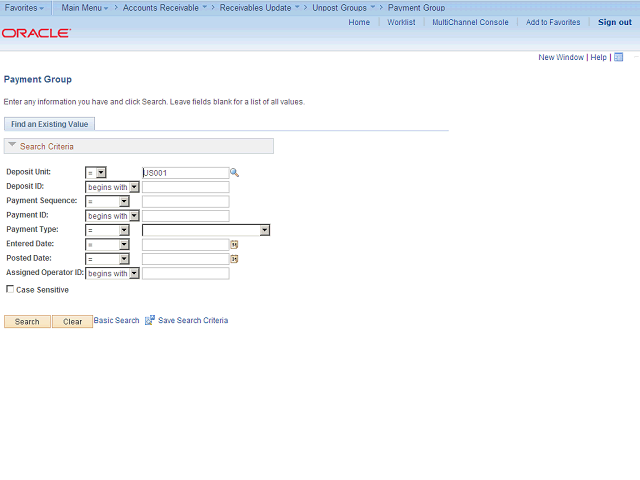Open the Help link
The image size is (640, 480).
click(598, 57)
